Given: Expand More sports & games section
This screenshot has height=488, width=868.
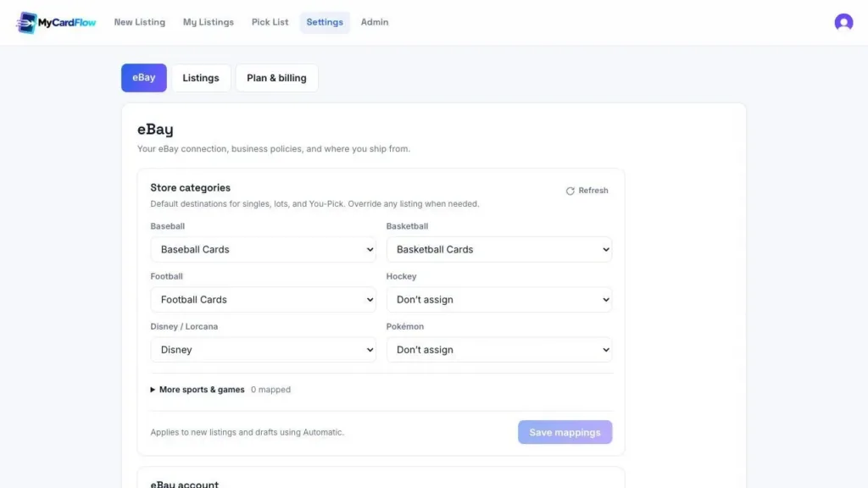Looking at the screenshot, I should coord(198,390).
